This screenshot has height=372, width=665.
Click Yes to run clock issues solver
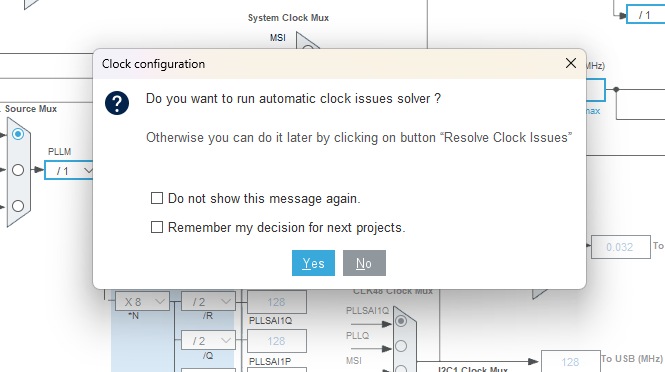pos(313,263)
